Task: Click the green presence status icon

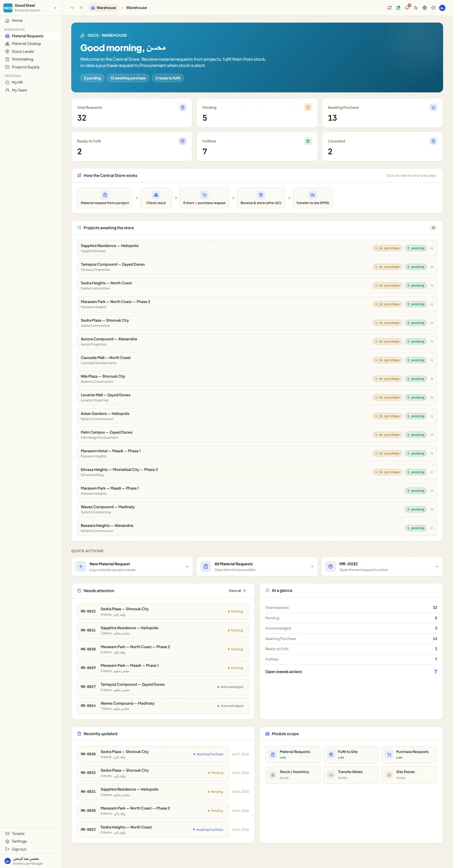Action: 398,8
